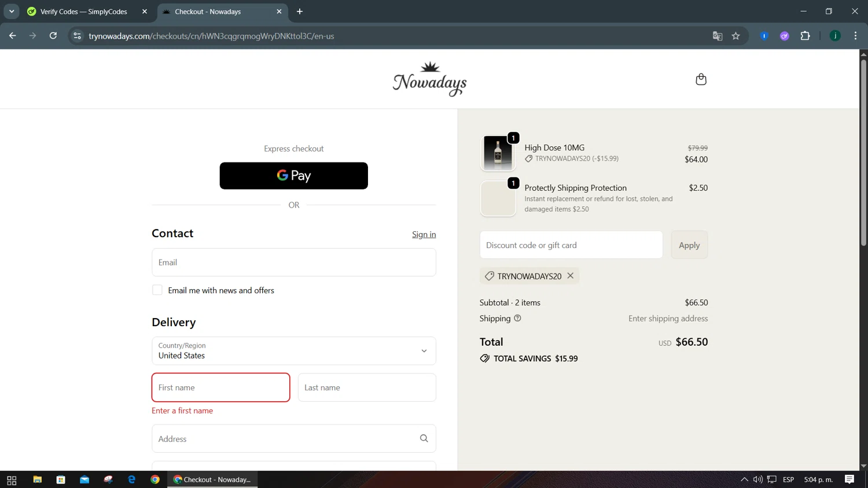Remove the TRYNOWADAYS20 discount code
The width and height of the screenshot is (868, 488).
pos(571,276)
